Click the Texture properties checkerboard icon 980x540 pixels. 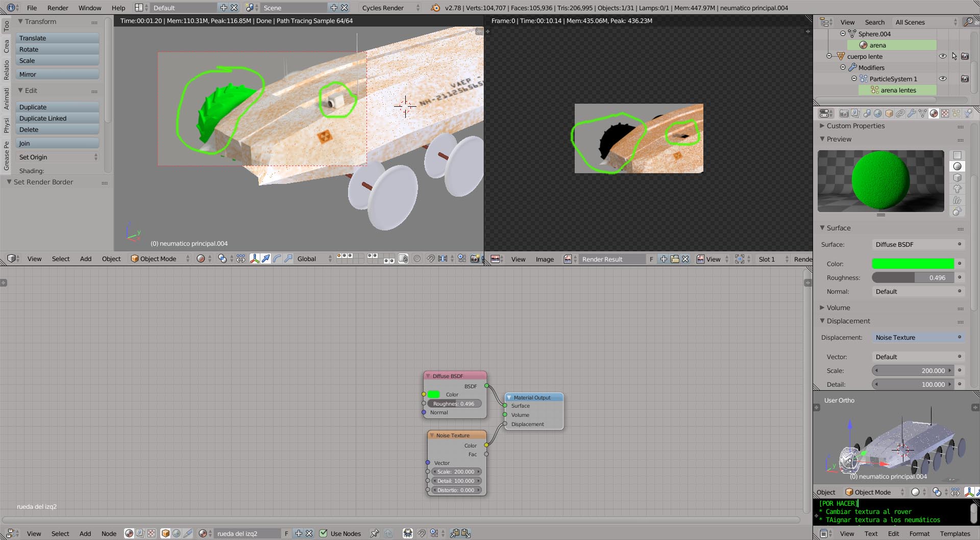click(x=945, y=113)
